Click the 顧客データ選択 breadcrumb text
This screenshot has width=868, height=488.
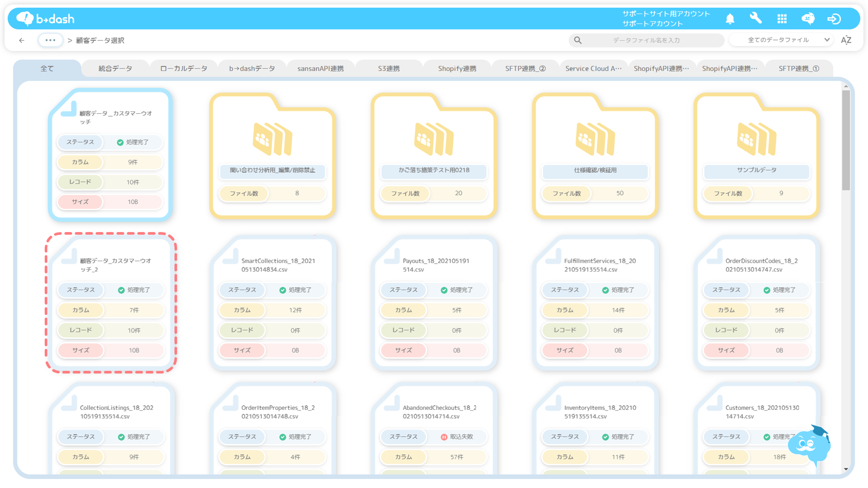pyautogui.click(x=100, y=40)
